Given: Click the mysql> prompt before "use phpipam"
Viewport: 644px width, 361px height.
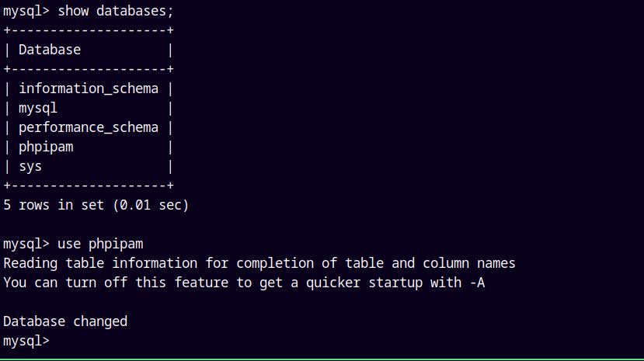Looking at the screenshot, I should (x=26, y=244).
